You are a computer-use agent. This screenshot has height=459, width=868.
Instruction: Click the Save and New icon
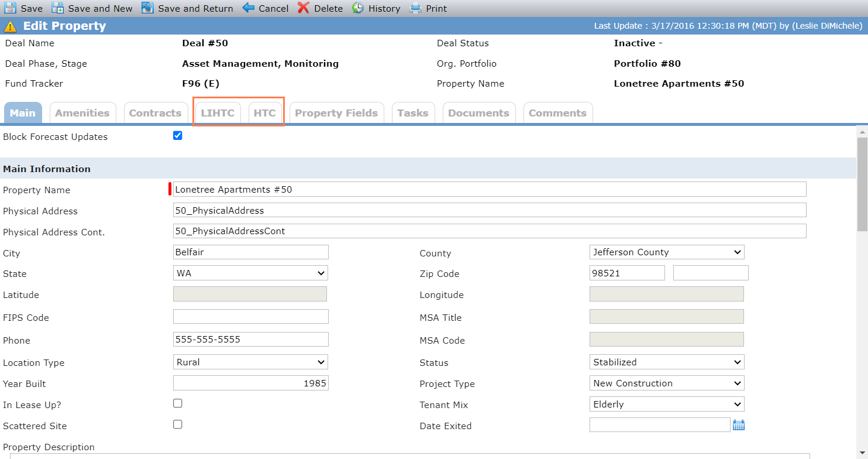[57, 8]
